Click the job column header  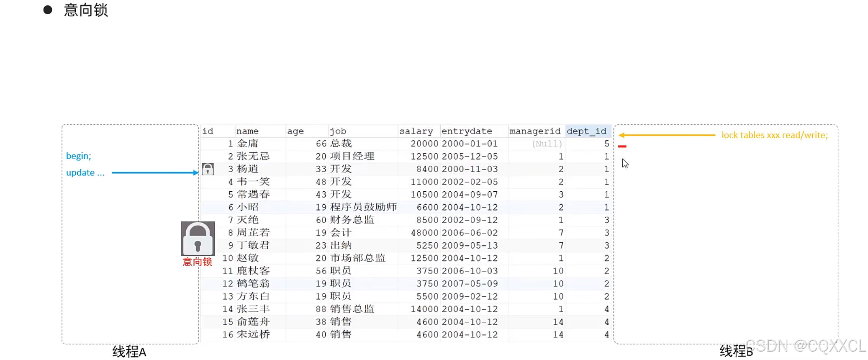click(338, 131)
